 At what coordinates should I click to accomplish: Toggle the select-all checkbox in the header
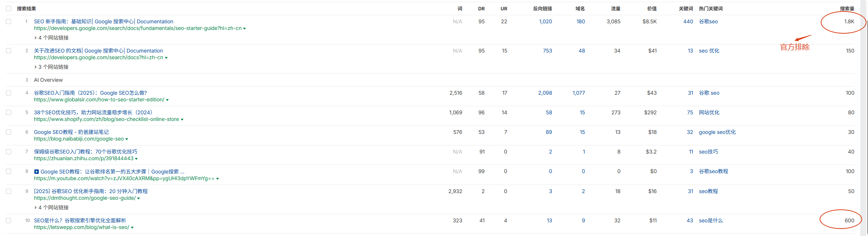(8, 9)
